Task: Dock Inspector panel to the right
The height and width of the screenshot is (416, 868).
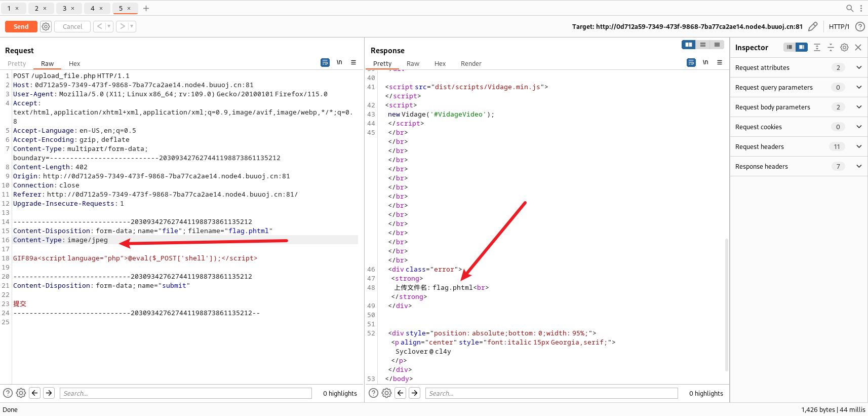Action: tap(802, 47)
